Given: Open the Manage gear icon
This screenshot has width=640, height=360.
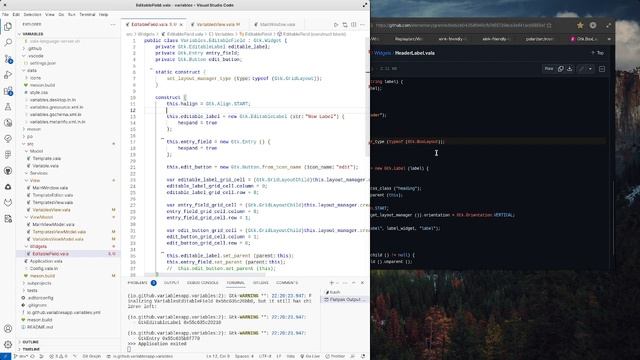Looking at the screenshot, I should [8, 344].
